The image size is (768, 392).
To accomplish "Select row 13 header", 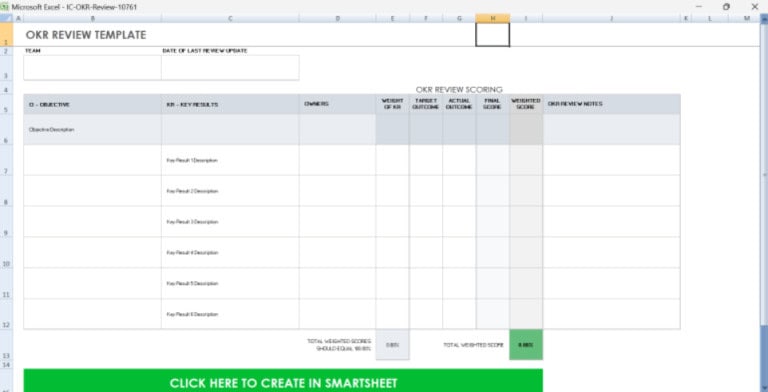I will [x=6, y=345].
